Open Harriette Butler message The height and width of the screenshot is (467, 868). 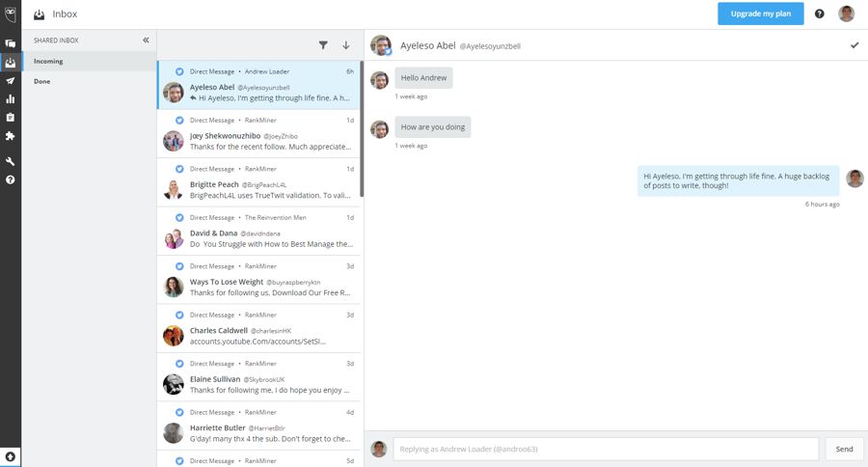pyautogui.click(x=259, y=426)
